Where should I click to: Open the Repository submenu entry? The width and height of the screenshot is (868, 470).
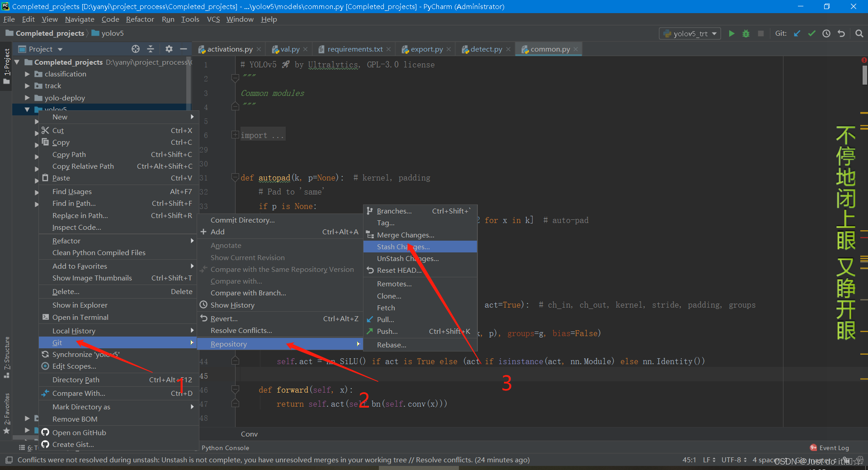pos(280,344)
